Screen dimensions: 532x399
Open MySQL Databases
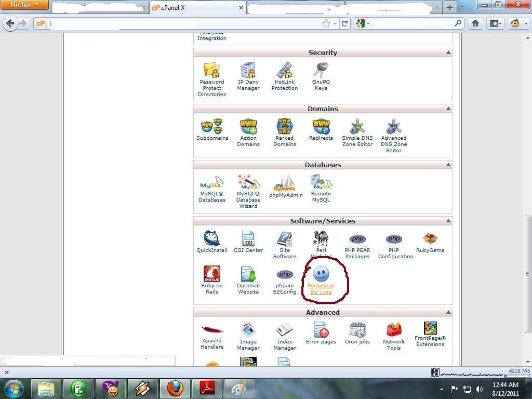pos(212,189)
